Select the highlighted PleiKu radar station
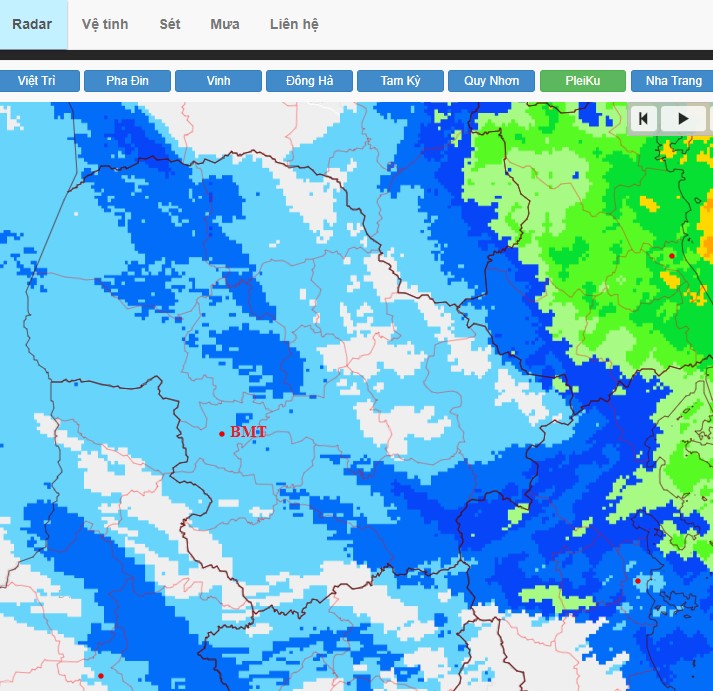This screenshot has width=713, height=691. click(583, 81)
